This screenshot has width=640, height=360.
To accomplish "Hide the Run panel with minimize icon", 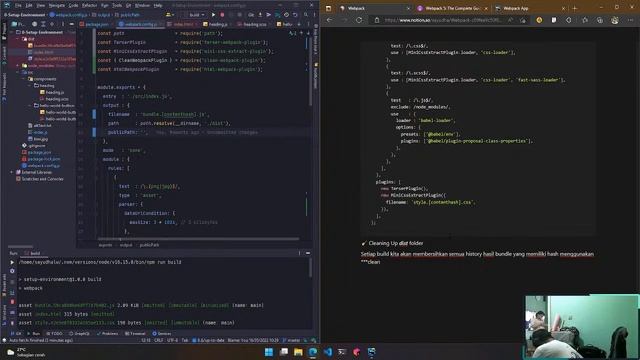I will click(x=308, y=253).
